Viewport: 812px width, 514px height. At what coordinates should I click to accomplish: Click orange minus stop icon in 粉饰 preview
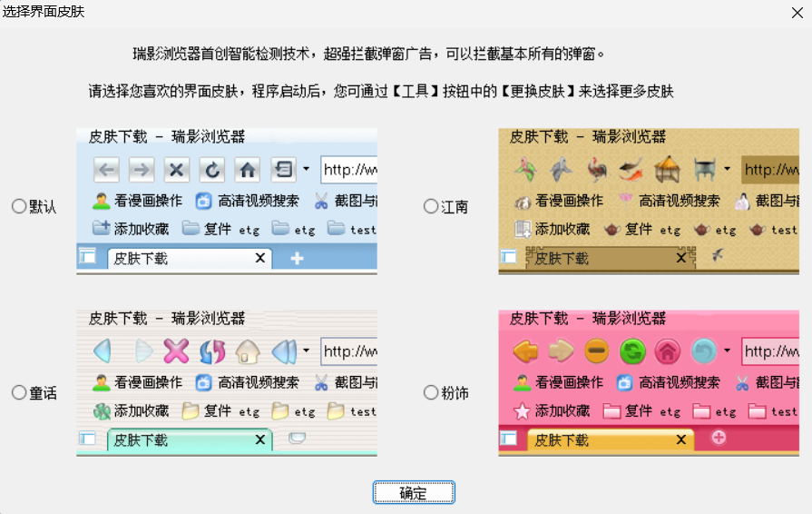tap(597, 351)
